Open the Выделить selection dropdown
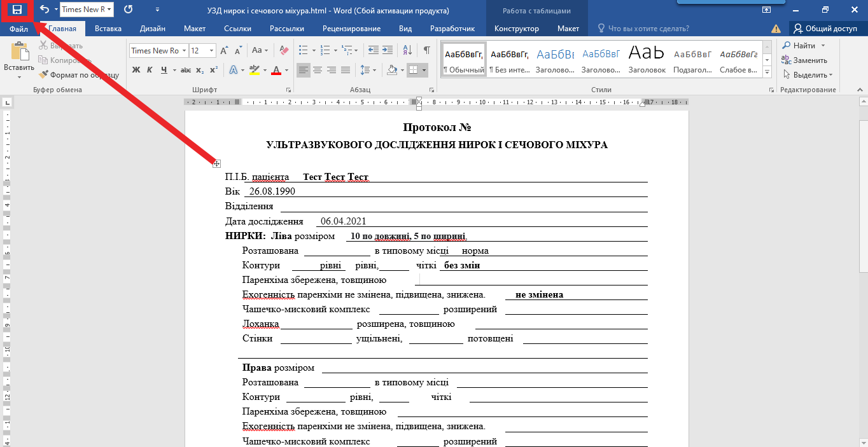The image size is (868, 447). point(808,75)
